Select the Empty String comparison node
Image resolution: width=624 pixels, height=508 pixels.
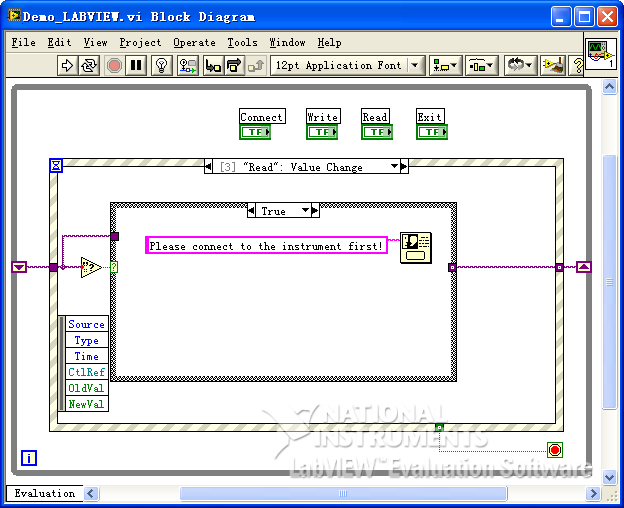(x=91, y=267)
